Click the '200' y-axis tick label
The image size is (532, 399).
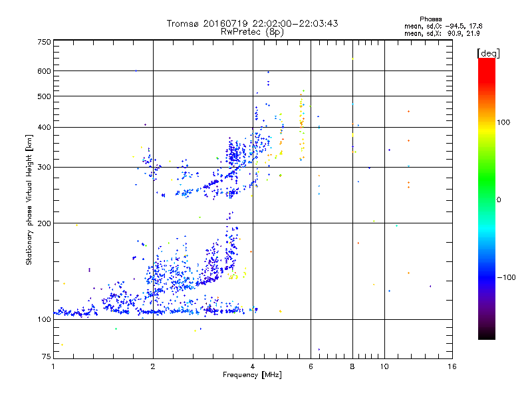point(44,223)
